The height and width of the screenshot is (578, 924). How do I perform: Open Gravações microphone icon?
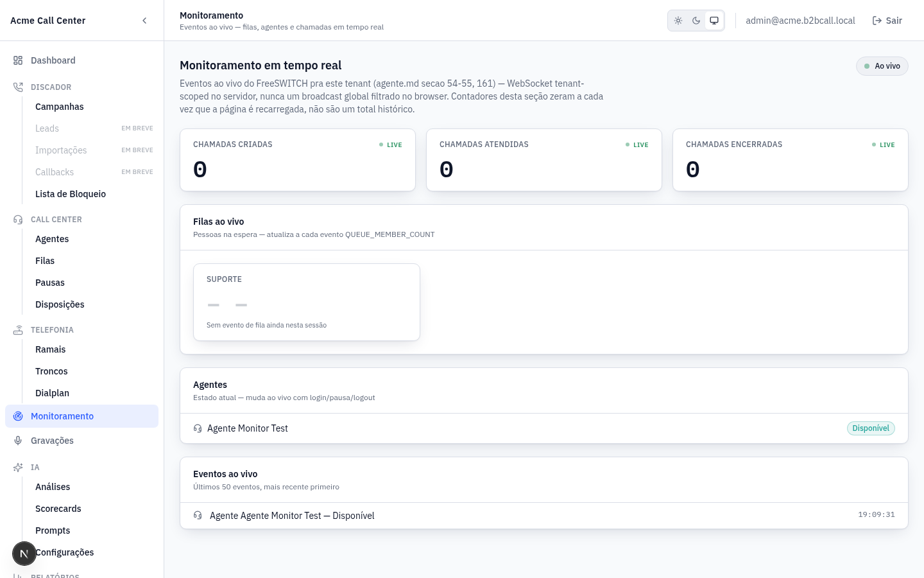pos(18,441)
